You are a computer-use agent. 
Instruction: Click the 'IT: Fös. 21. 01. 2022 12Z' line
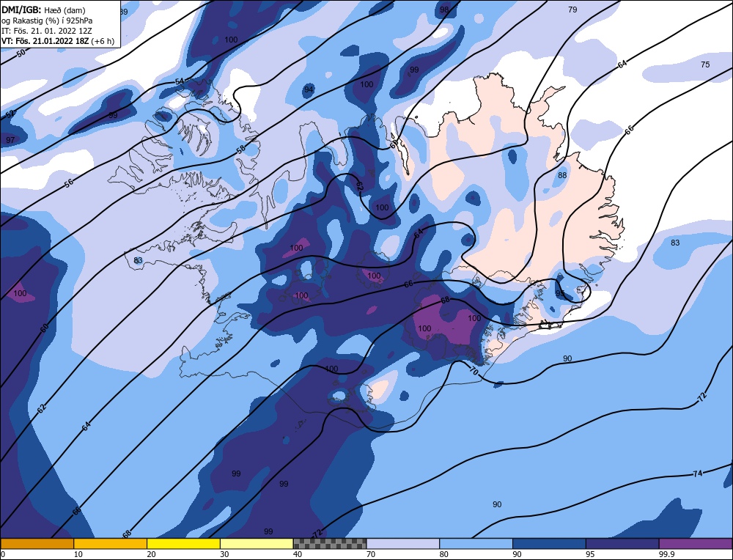coord(47,31)
